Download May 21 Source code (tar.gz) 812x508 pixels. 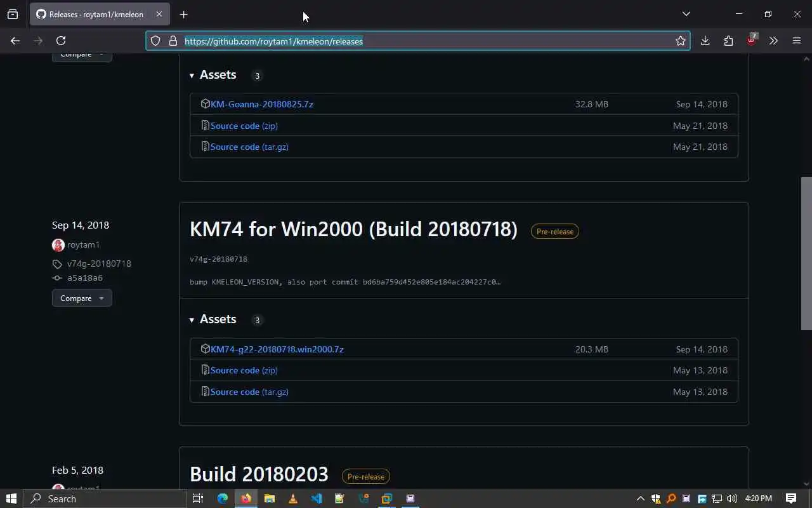[249, 147]
